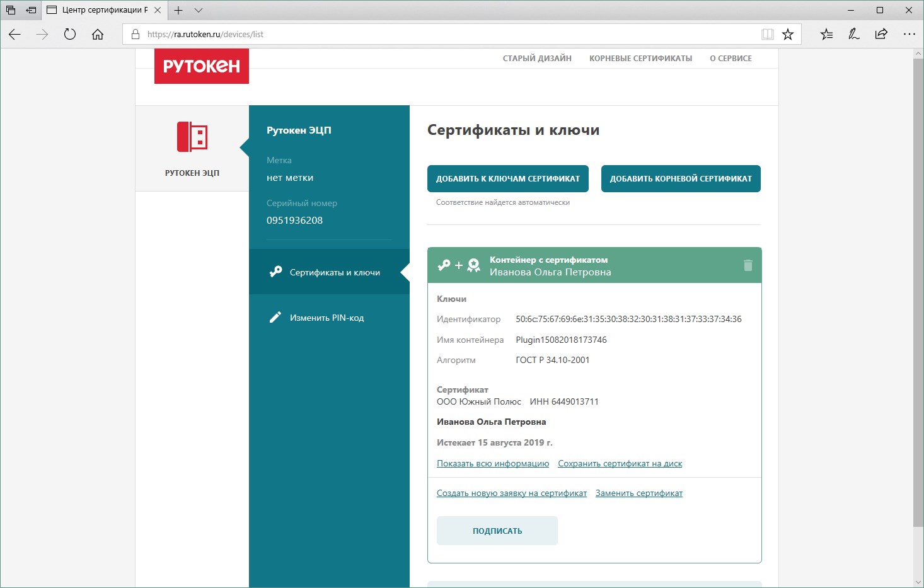Screen dimensions: 924x588
Task: Click the bold Сертификат section heading
Action: [463, 389]
